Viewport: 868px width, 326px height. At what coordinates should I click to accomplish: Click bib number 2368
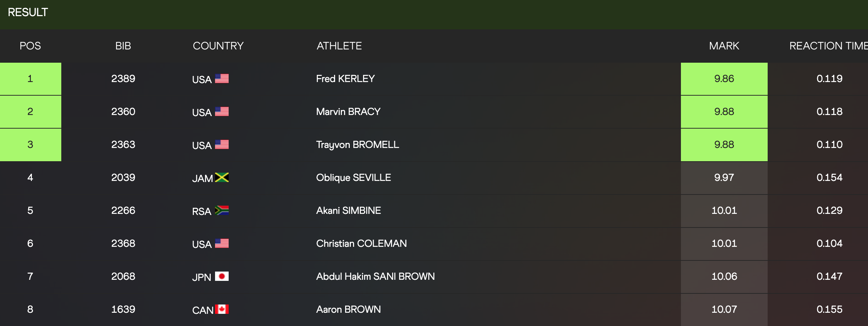(x=123, y=243)
